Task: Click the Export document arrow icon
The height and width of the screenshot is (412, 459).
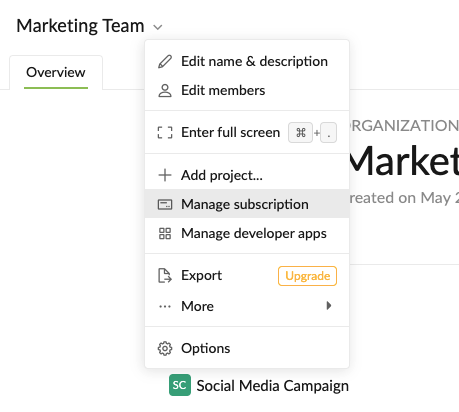Action: pos(165,276)
